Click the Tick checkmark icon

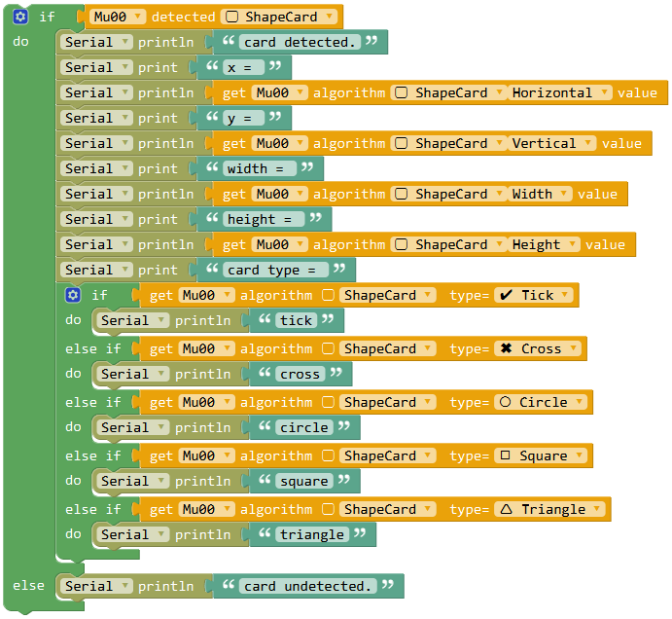coord(506,295)
